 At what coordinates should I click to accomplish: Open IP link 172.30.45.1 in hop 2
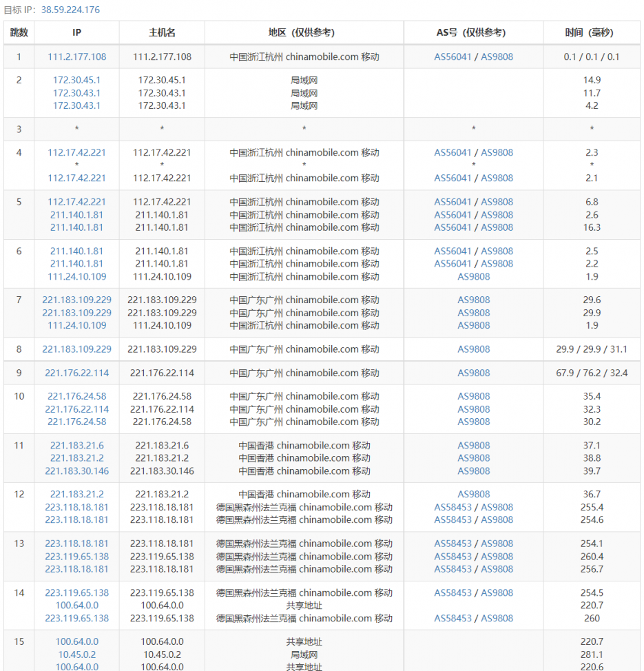(x=77, y=80)
